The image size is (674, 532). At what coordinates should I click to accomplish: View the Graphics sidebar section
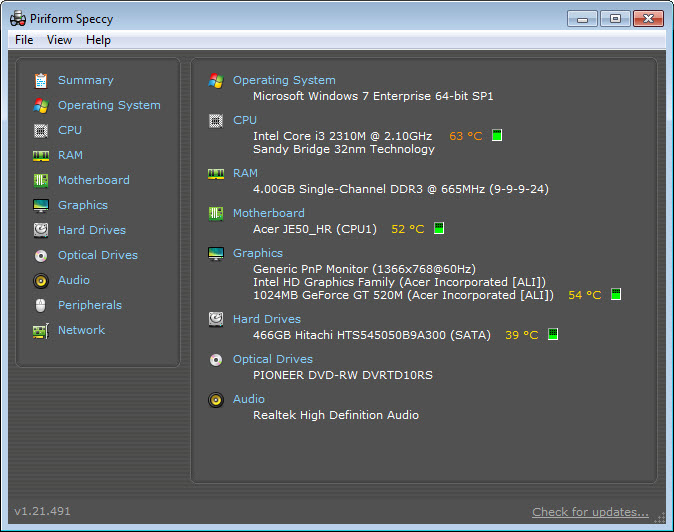[x=83, y=205]
